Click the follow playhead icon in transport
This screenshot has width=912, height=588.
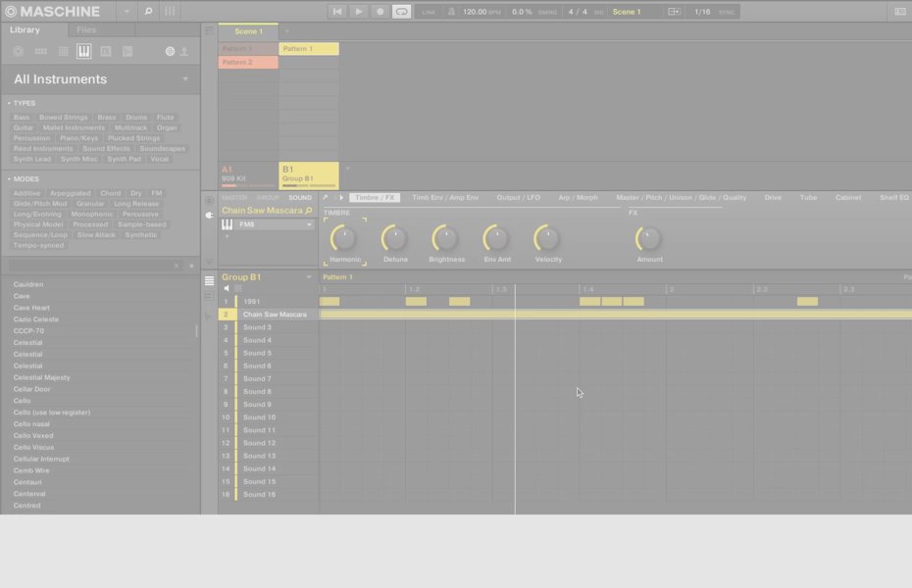[674, 12]
